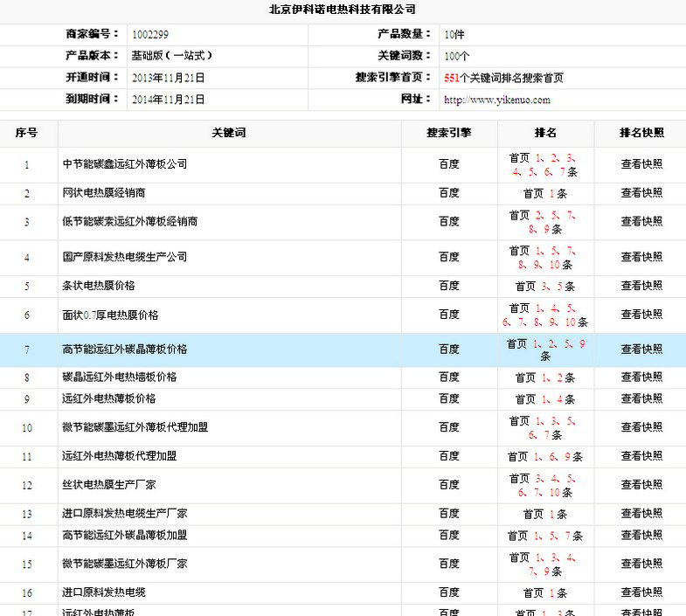Open 查看快照 for 低节能碳素远红外薄板经销商
The width and height of the screenshot is (686, 616).
click(x=641, y=222)
